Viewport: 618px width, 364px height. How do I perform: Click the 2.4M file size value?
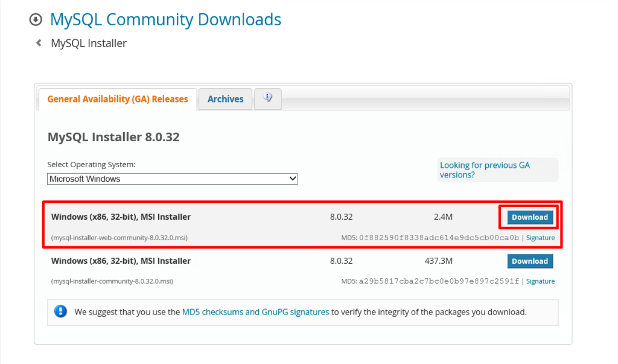tap(443, 217)
